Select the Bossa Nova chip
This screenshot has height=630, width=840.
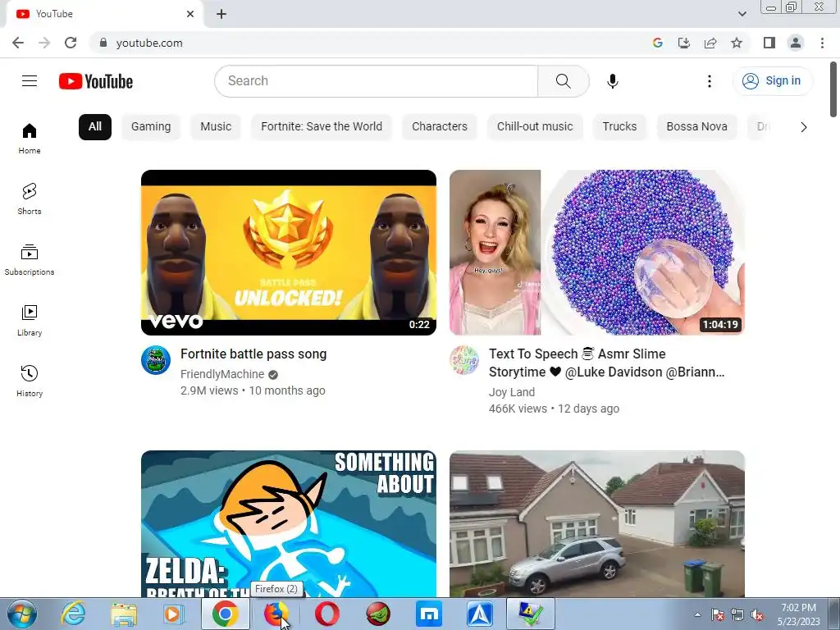coord(697,127)
